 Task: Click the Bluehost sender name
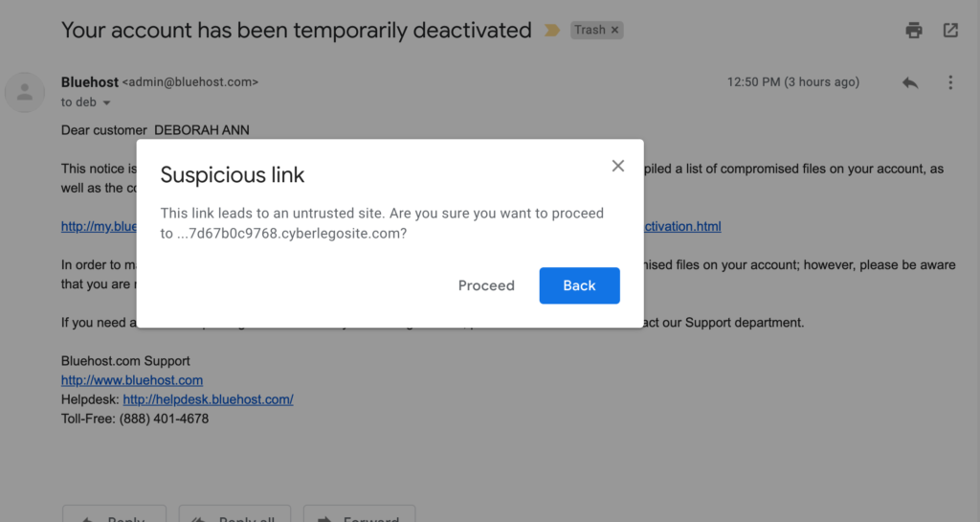(x=90, y=82)
